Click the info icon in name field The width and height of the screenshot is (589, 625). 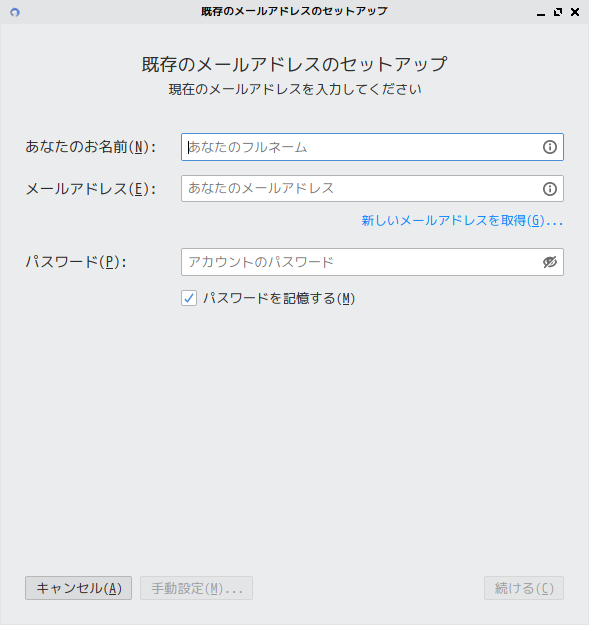(550, 147)
